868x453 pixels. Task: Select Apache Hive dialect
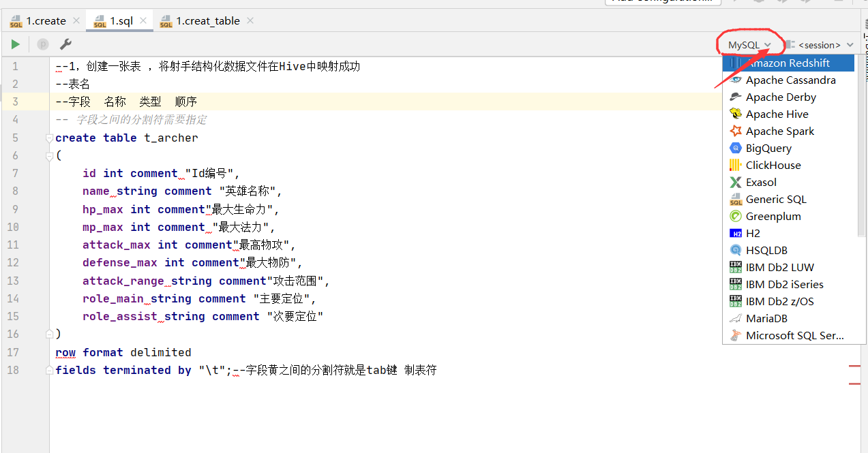click(788, 114)
